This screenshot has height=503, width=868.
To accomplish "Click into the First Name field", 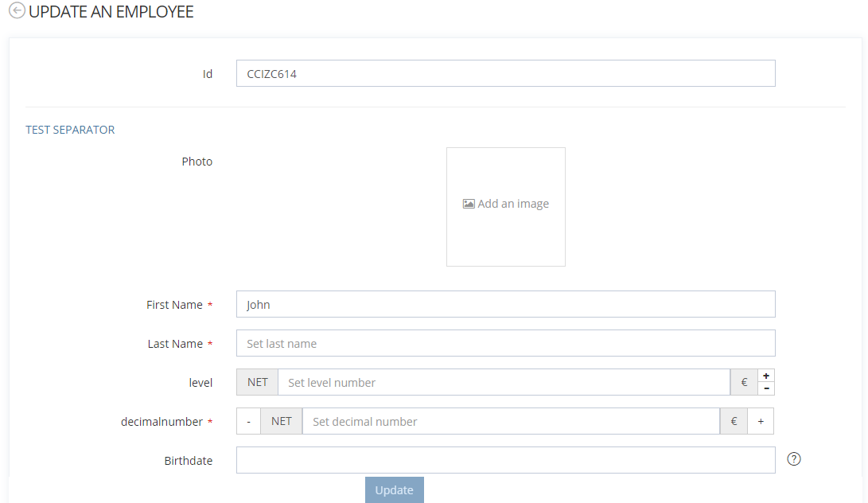I will pyautogui.click(x=505, y=304).
